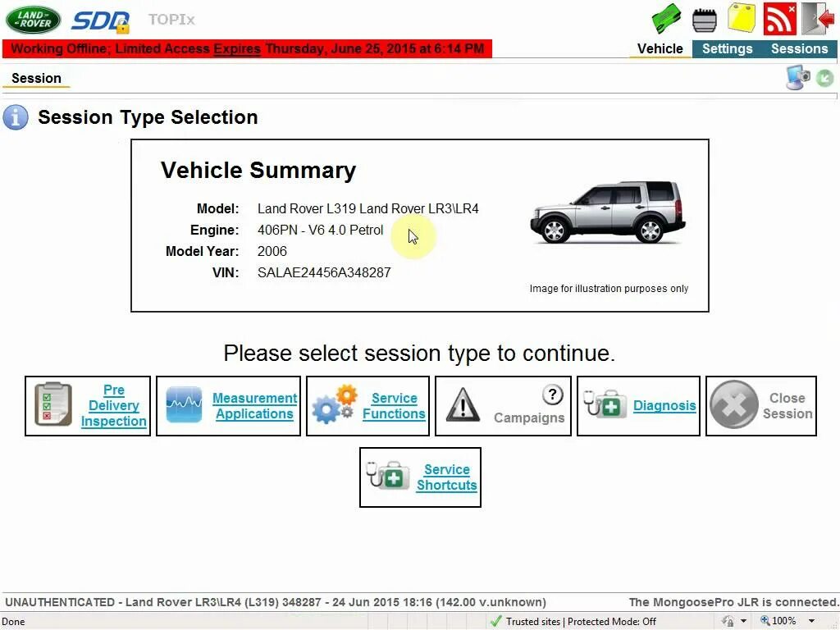Screen dimensions: 840x630
Task: Open Service Shortcuts link
Action: (447, 477)
